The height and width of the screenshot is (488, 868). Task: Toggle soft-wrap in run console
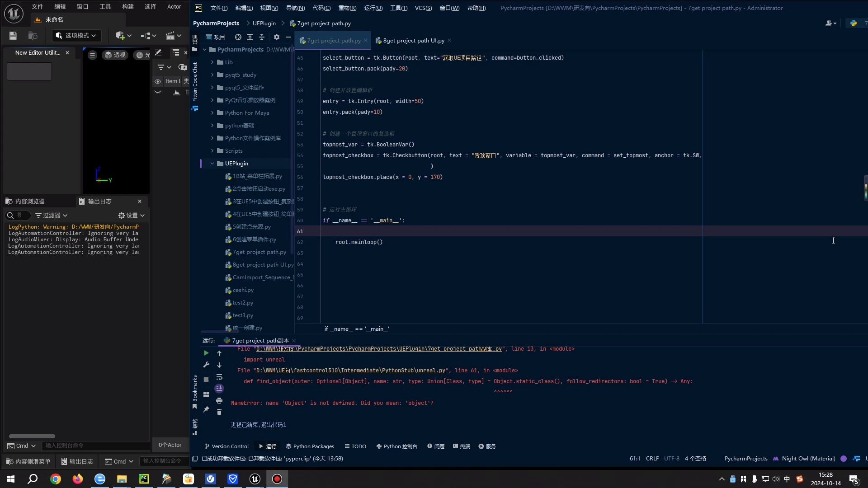219,377
